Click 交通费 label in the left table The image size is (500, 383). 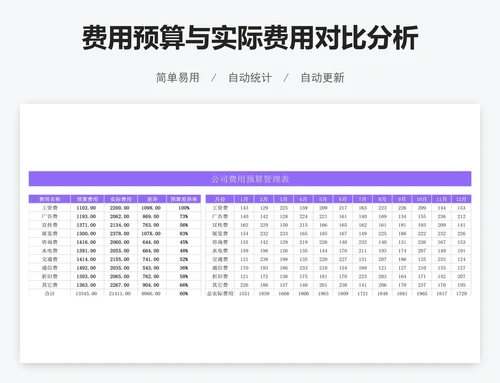click(x=50, y=259)
